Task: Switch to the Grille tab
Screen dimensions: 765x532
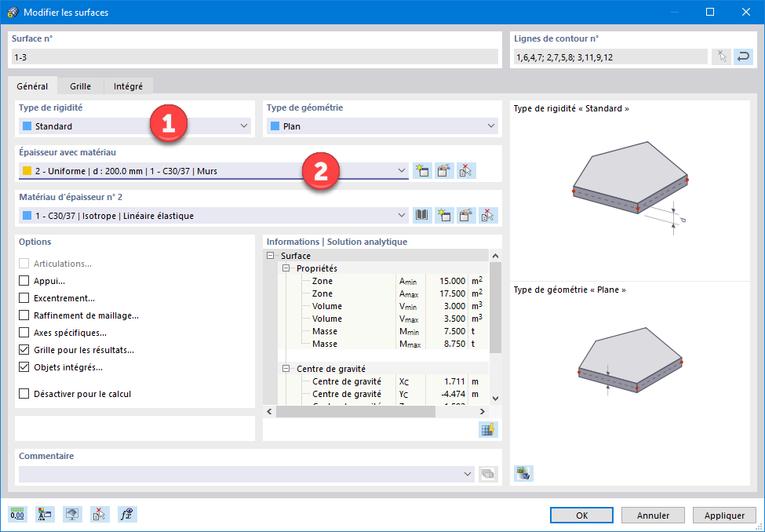Action: click(81, 86)
